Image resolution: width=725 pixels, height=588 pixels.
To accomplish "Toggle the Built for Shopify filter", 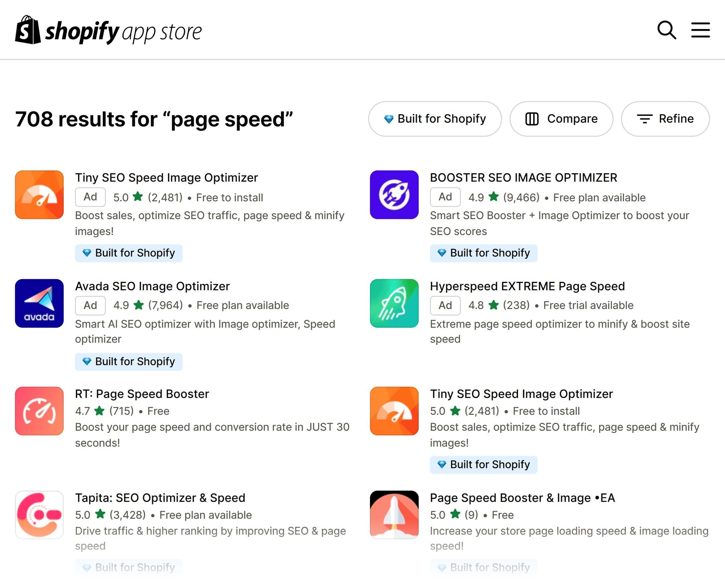I will click(435, 119).
